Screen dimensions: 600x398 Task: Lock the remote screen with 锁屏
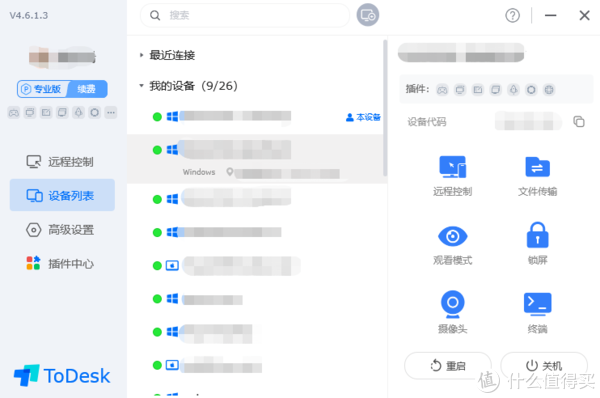pos(538,244)
